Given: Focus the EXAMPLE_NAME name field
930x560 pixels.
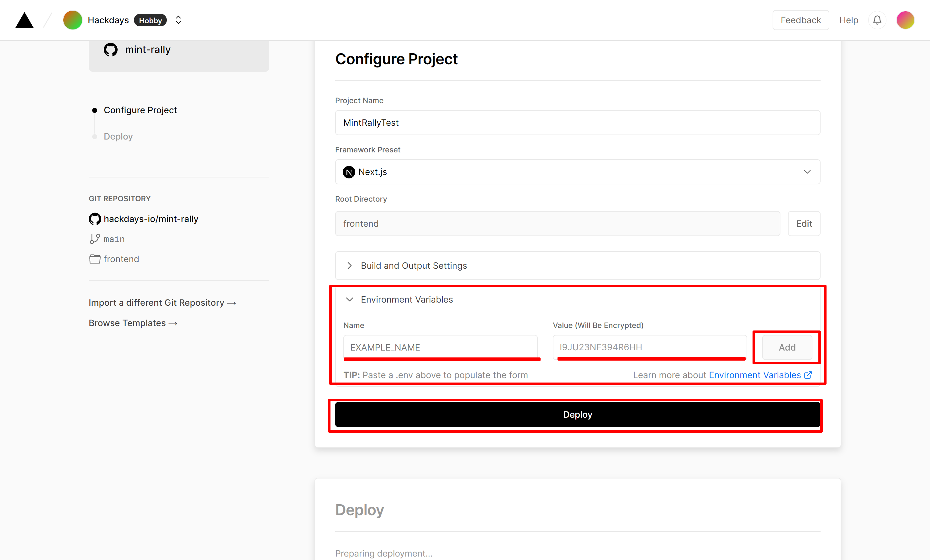Looking at the screenshot, I should pos(440,347).
